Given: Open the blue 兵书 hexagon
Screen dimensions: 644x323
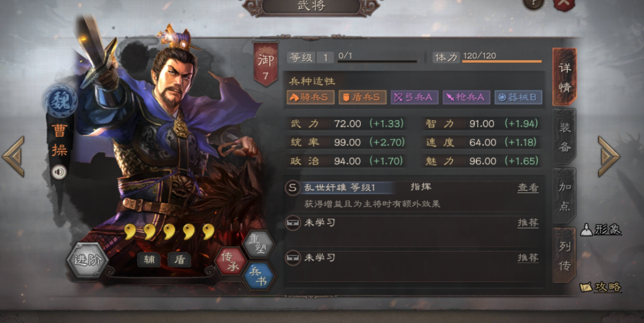Looking at the screenshot, I should click(x=259, y=276).
